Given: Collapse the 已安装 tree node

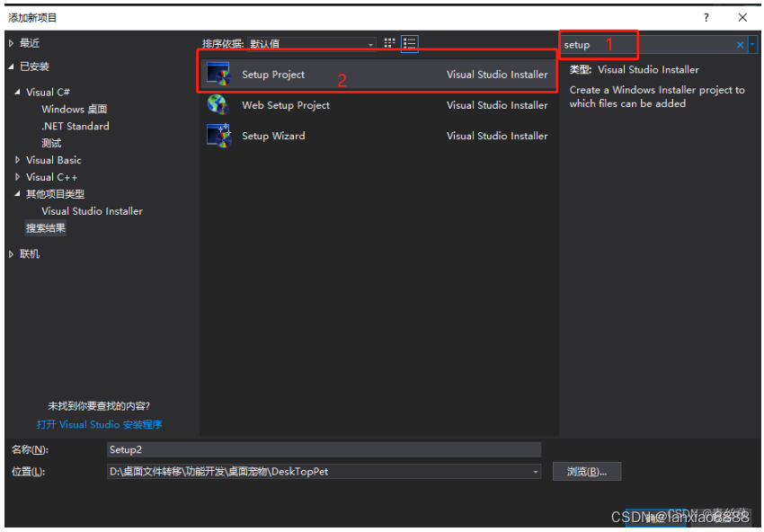Looking at the screenshot, I should click(11, 66).
